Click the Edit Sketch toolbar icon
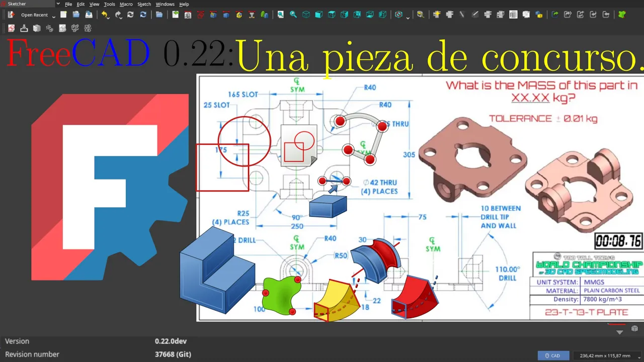This screenshot has width=644, height=362. 450,15
